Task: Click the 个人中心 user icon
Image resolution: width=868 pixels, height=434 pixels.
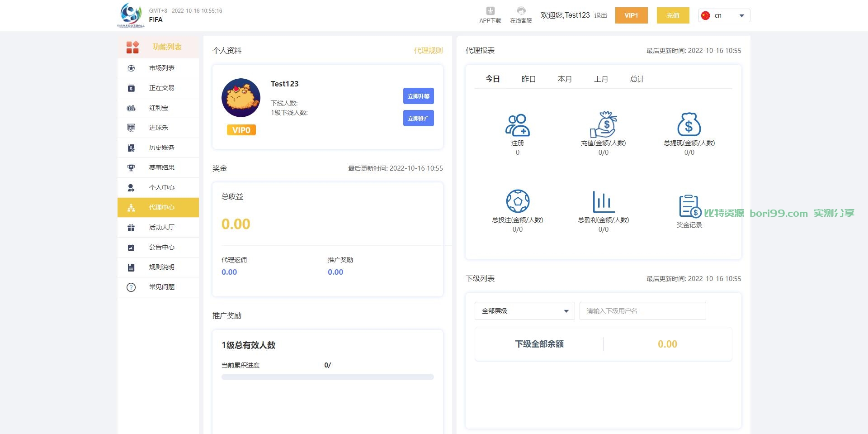Action: pos(131,188)
